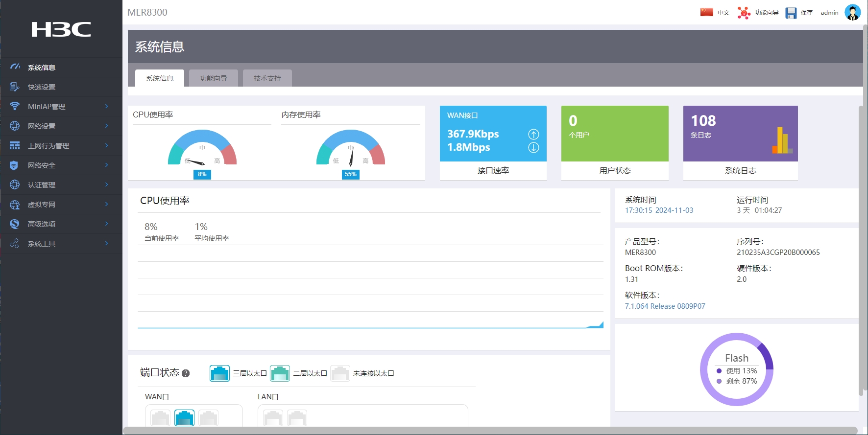Image resolution: width=868 pixels, height=435 pixels.
Task: Click the Chinese flag language icon
Action: click(706, 12)
